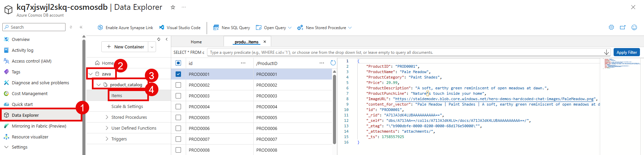644x155 pixels.
Task: Click the sidebar Search field
Action: tap(34, 27)
